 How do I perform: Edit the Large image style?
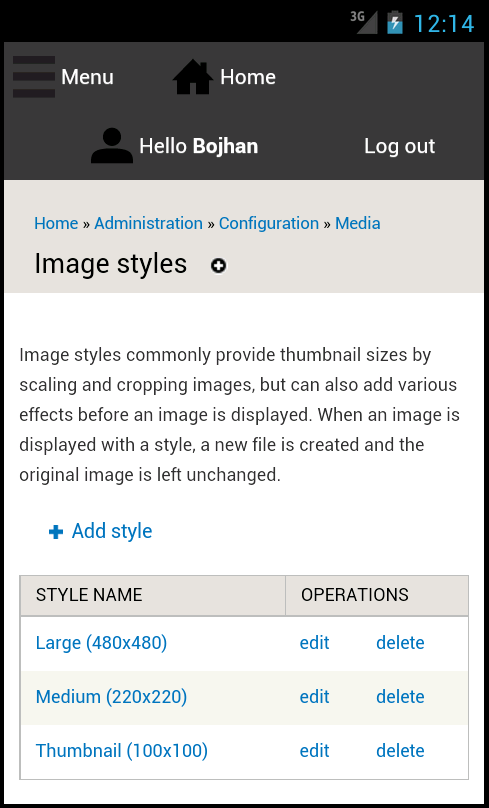(x=314, y=643)
